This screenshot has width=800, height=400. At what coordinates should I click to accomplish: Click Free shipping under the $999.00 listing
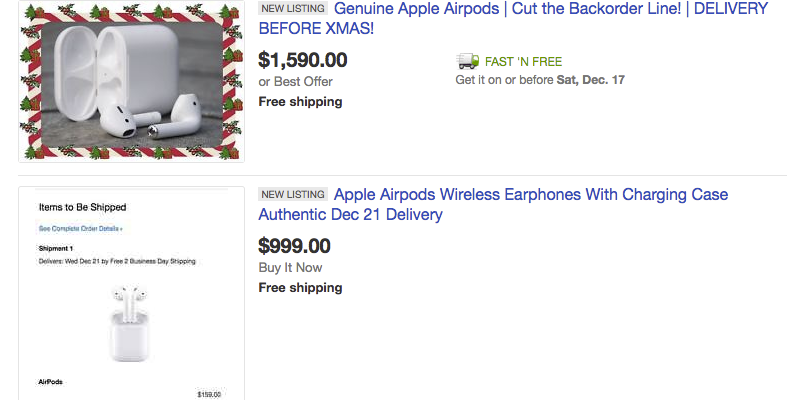tap(300, 287)
